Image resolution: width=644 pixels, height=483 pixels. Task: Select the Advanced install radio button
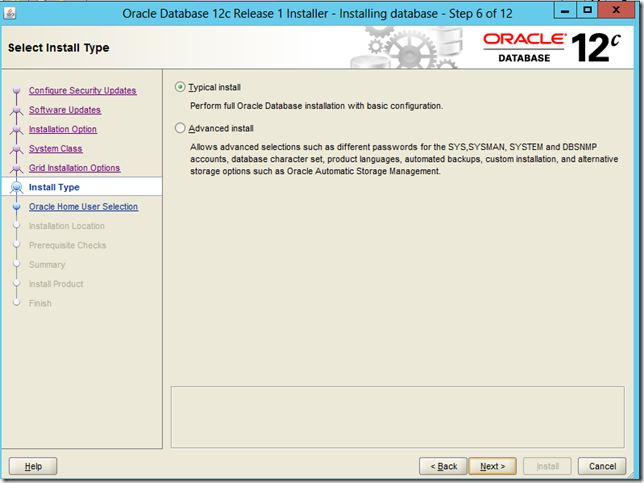click(x=180, y=128)
